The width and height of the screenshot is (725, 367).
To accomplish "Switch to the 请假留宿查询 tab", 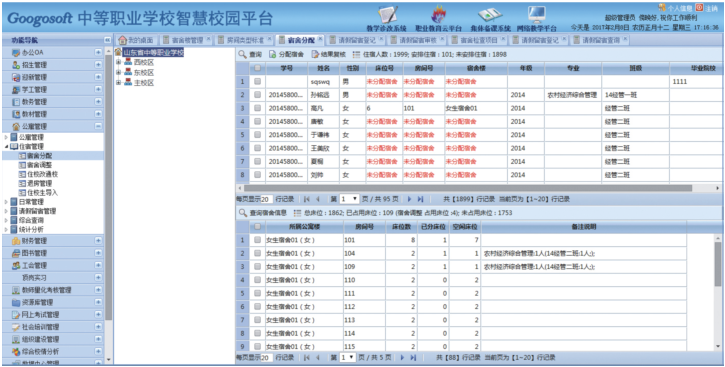I will (600, 40).
